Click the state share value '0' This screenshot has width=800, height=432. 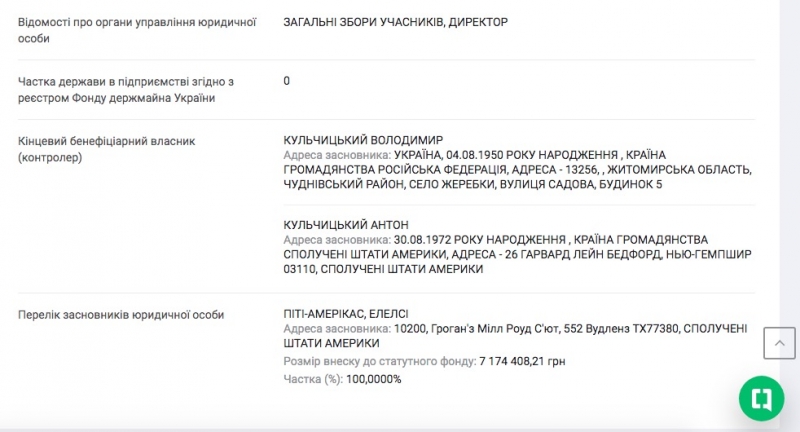coord(287,81)
